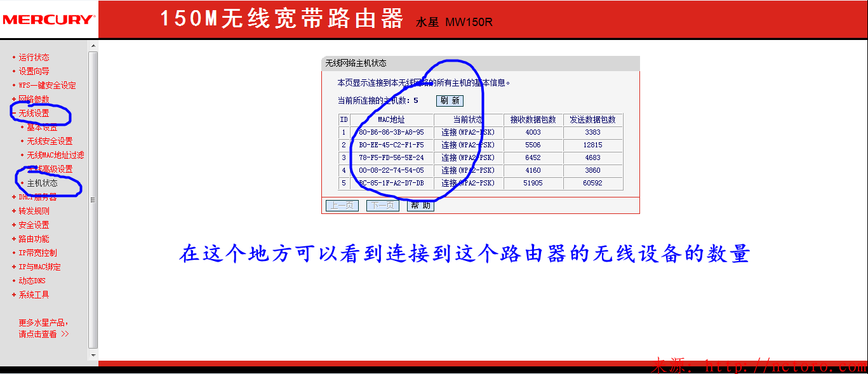Click the MAC地址 column header
The image size is (868, 374).
391,119
